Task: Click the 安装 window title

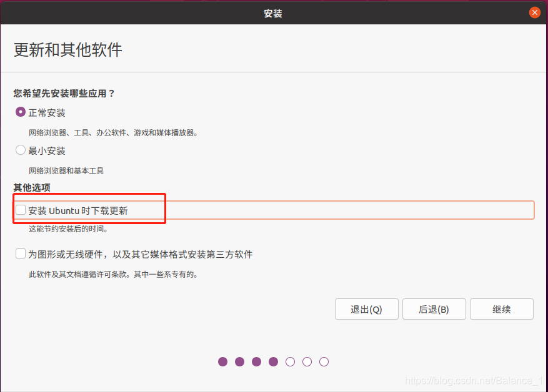Action: (273, 14)
